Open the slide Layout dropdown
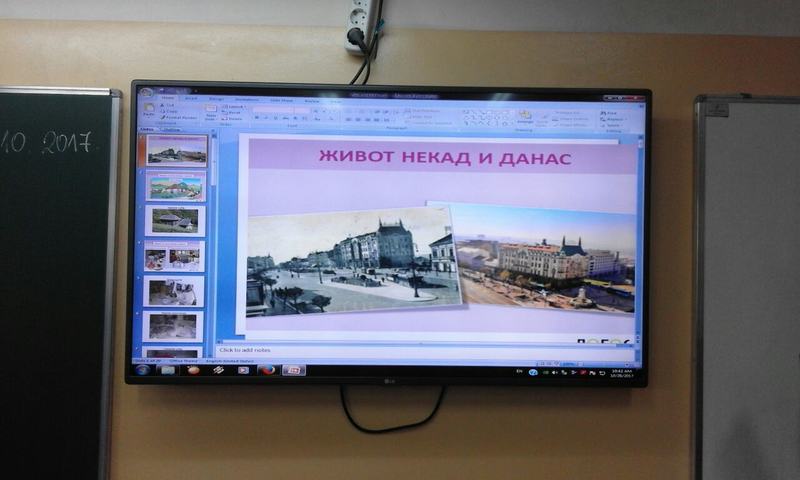The image size is (800, 480). (234, 107)
